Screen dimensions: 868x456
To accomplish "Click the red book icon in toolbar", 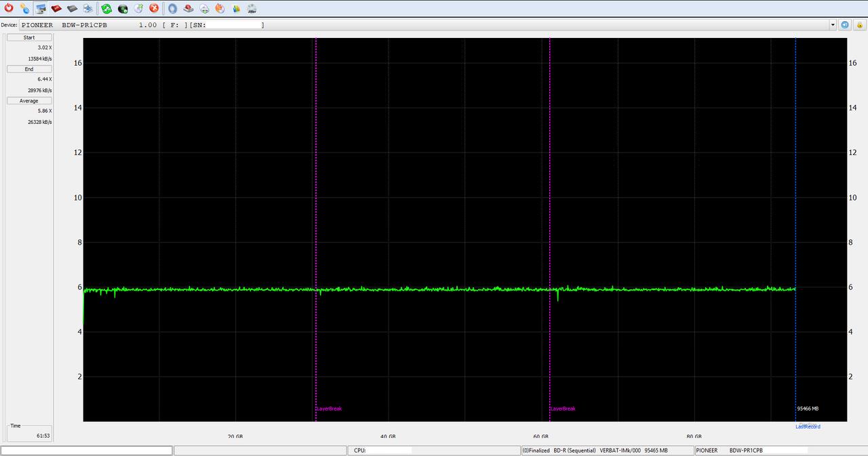I will (x=56, y=8).
